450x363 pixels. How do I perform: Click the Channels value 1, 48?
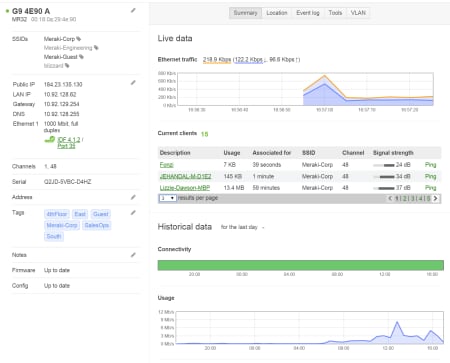[x=50, y=166]
